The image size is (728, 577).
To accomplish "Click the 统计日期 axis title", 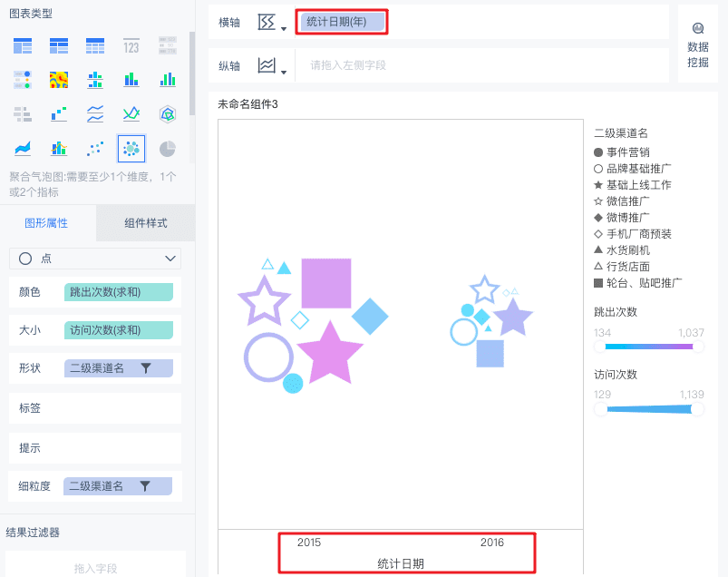I will (401, 564).
